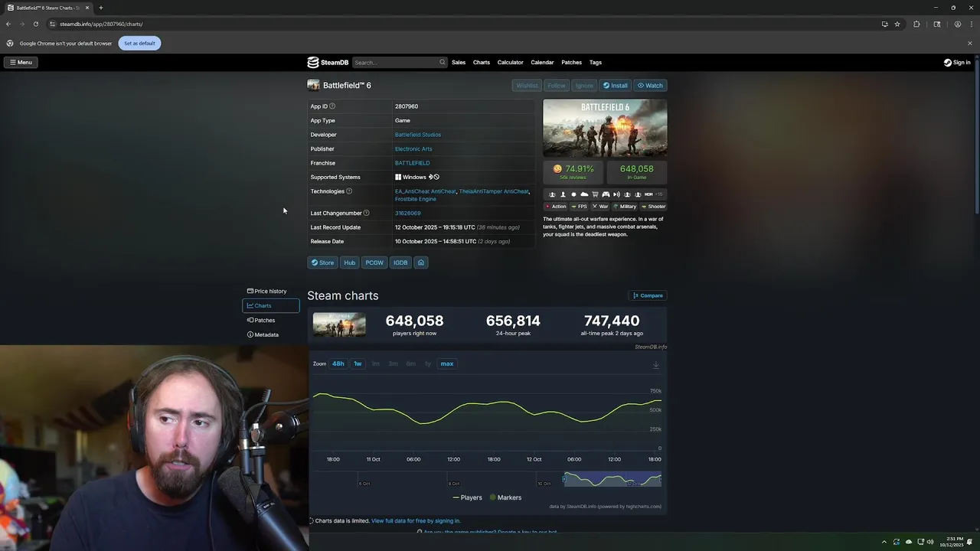Open the SteamDB Menu button
The height and width of the screenshot is (551, 980).
click(21, 62)
